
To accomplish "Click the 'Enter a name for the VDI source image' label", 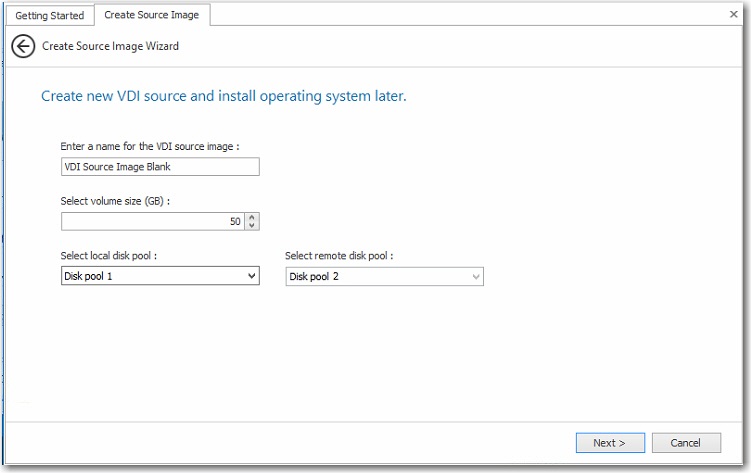I will click(x=150, y=146).
